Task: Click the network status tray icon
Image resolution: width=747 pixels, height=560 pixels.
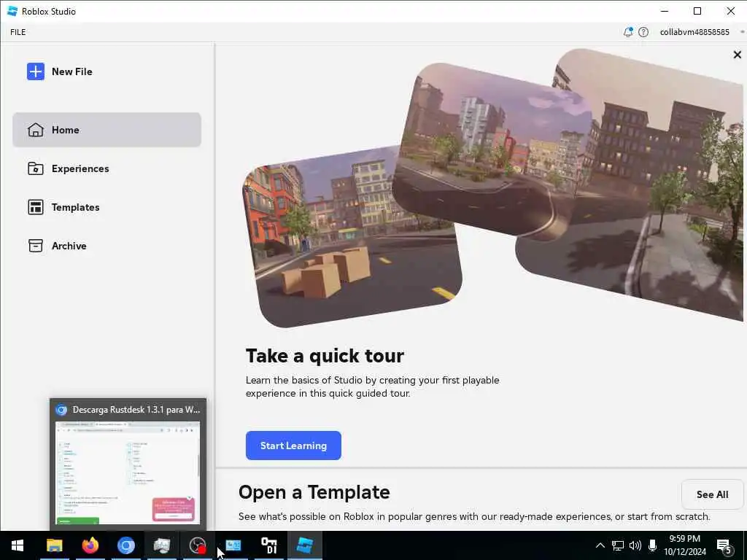Action: tap(618, 545)
